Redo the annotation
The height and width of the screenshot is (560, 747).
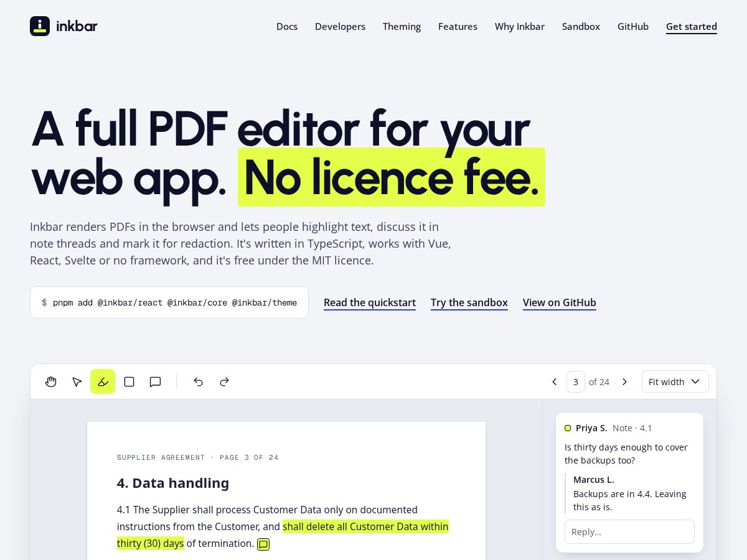[x=225, y=381]
